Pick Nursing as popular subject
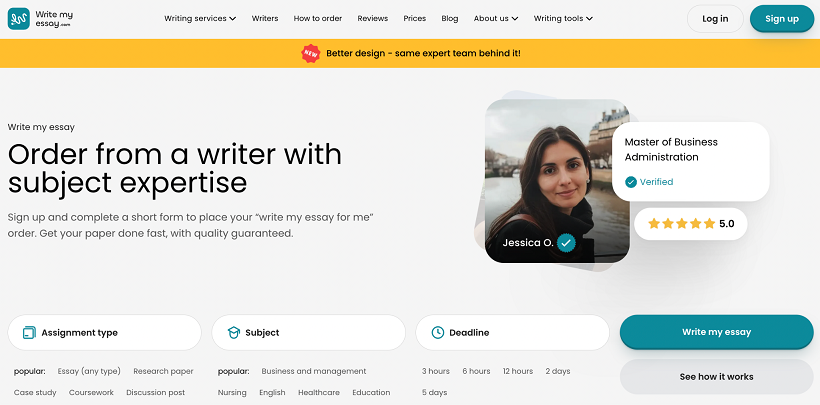The height and width of the screenshot is (405, 820). coord(232,392)
